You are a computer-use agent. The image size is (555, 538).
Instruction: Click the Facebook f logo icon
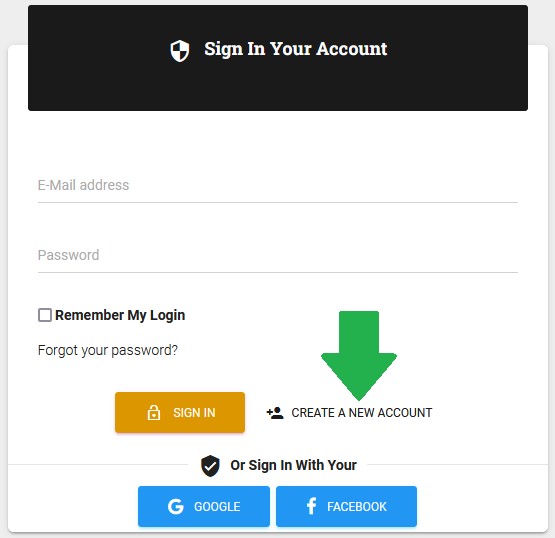[311, 506]
